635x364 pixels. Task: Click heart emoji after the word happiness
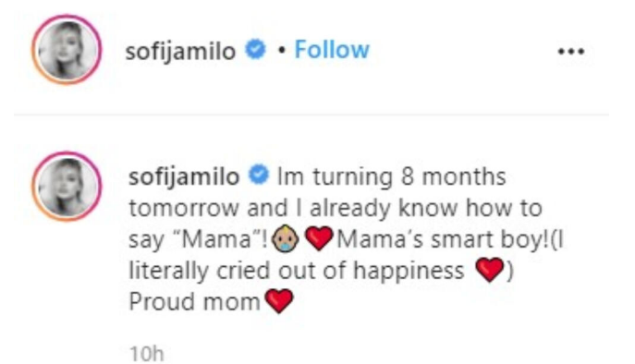point(490,270)
